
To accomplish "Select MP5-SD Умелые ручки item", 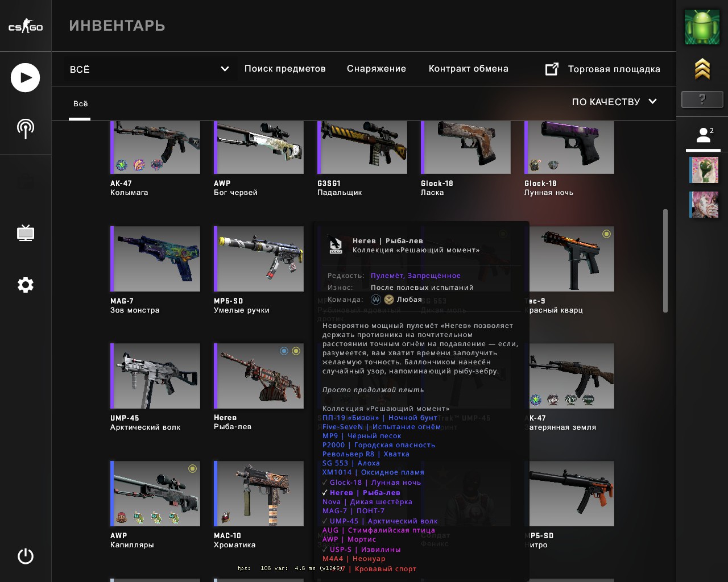I will 259,259.
